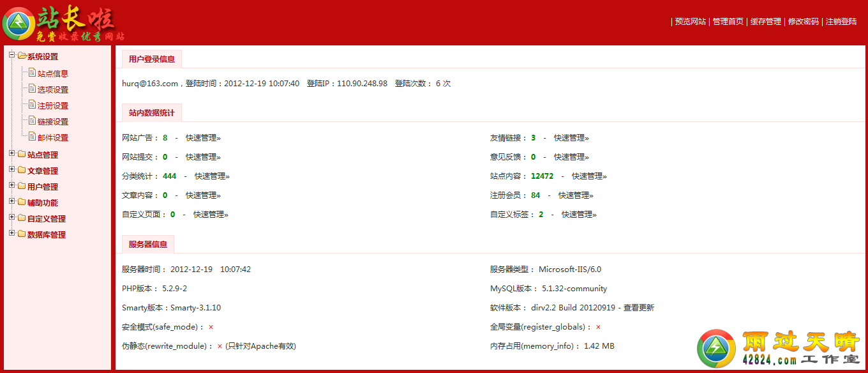The image size is (868, 373).
Task: Click the 站点内容 count 12472
Action: point(542,176)
